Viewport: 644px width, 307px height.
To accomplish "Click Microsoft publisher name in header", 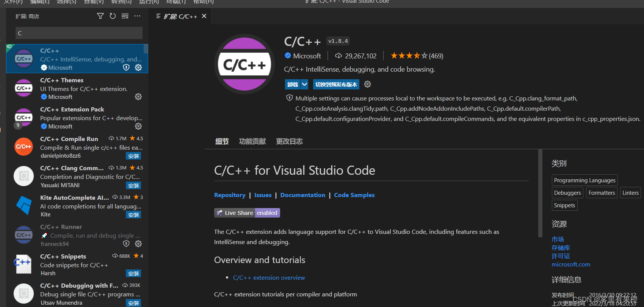I will coord(307,56).
